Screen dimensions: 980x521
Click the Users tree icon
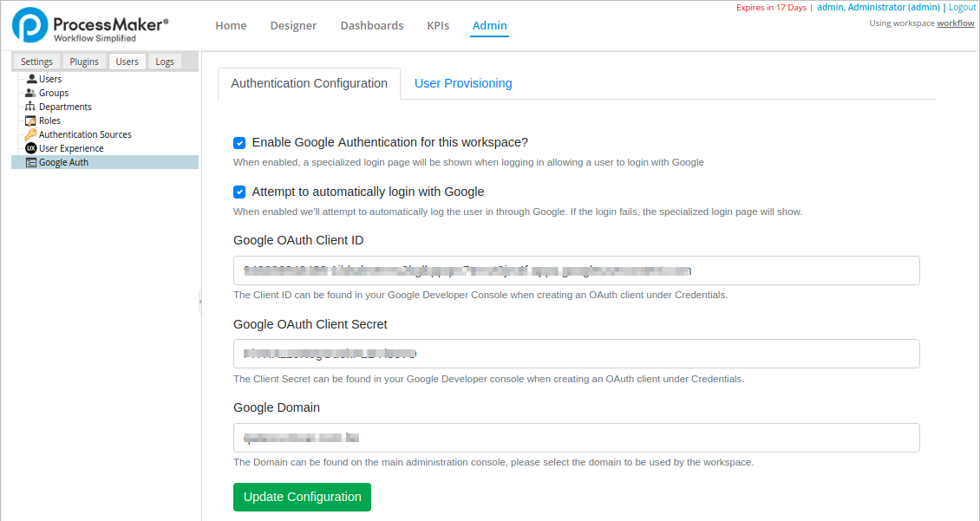[31, 79]
